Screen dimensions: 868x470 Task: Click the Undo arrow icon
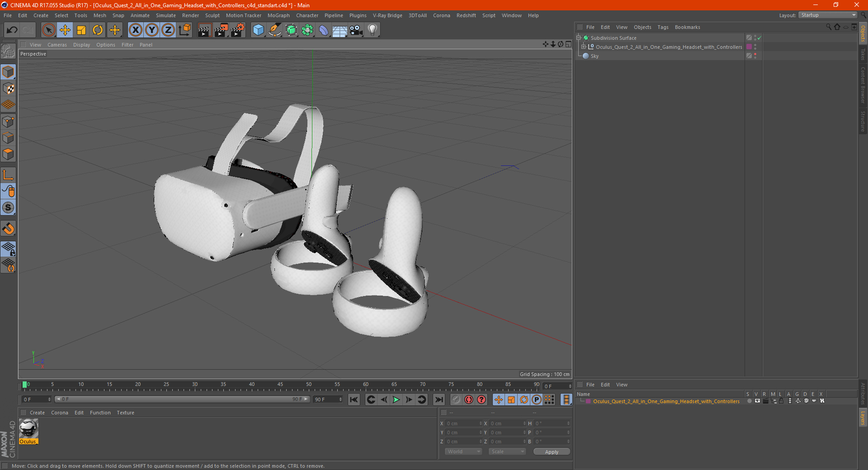pyautogui.click(x=12, y=30)
